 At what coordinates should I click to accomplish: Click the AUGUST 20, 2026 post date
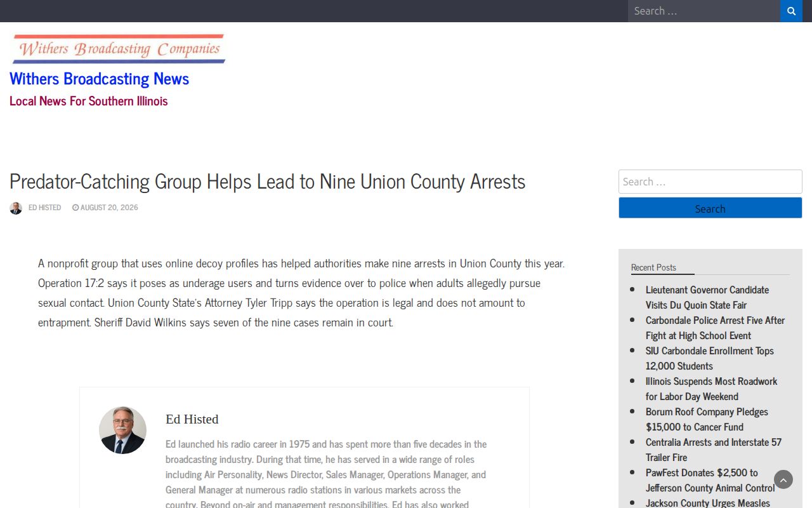[x=109, y=208]
